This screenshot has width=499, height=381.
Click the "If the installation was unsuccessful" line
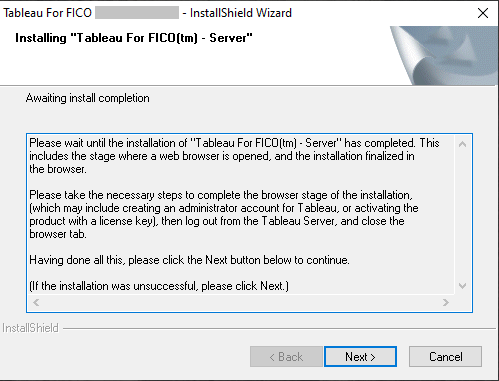[159, 286]
